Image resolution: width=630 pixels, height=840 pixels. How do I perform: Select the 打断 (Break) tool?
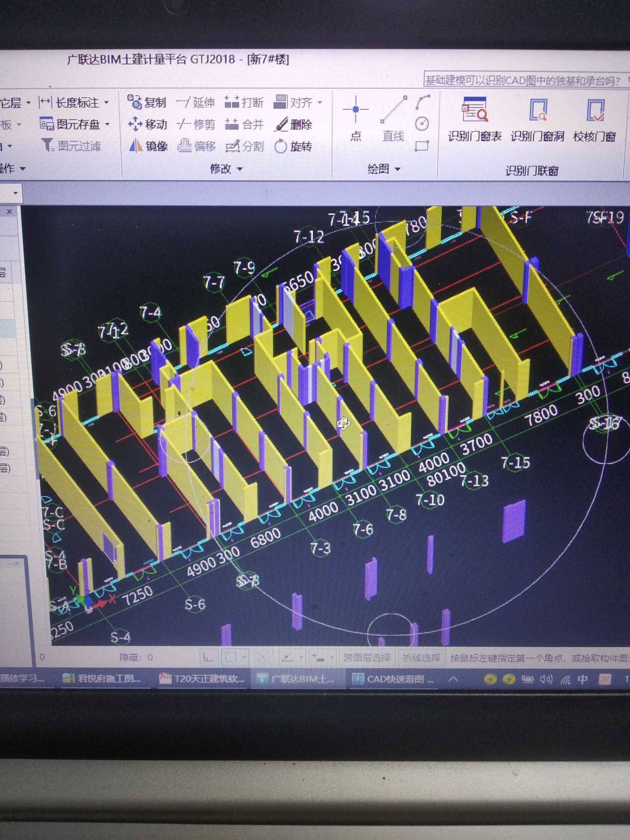(244, 102)
